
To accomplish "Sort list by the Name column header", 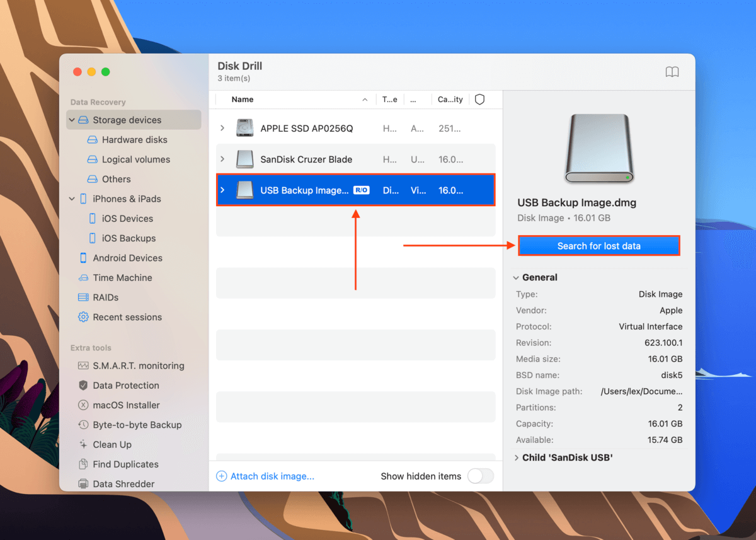I will click(243, 100).
